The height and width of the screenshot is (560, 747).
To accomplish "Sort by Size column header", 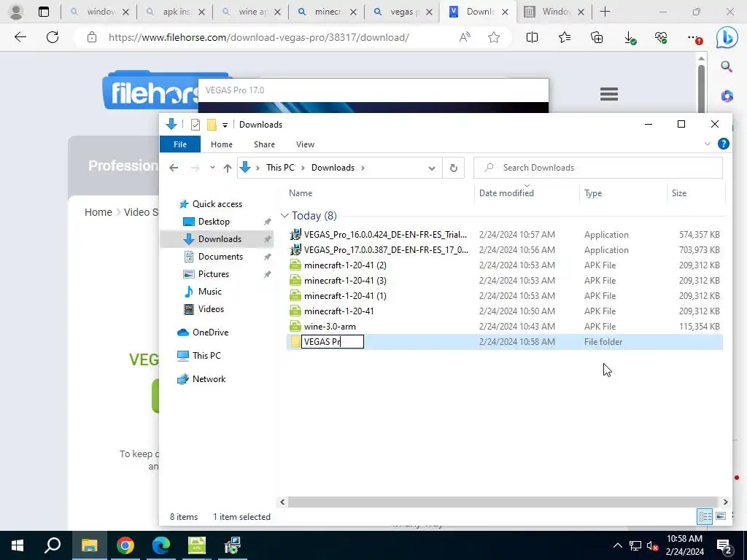I will click(679, 193).
